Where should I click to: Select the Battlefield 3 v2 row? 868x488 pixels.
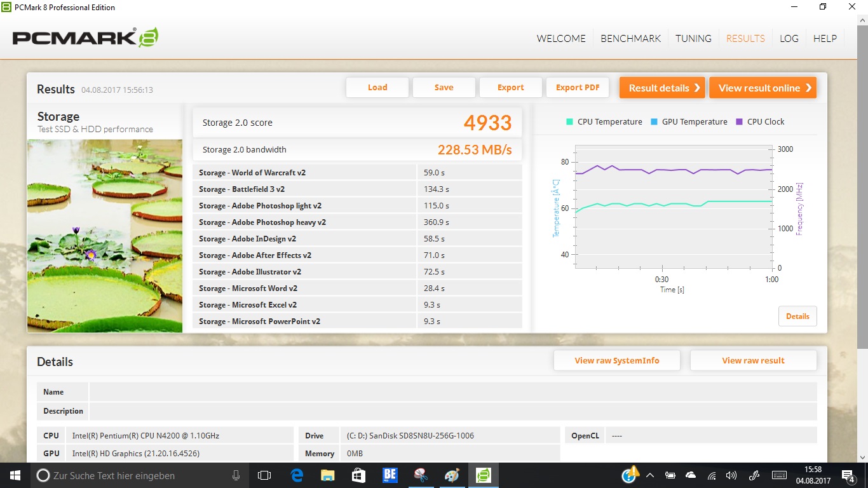click(x=357, y=189)
